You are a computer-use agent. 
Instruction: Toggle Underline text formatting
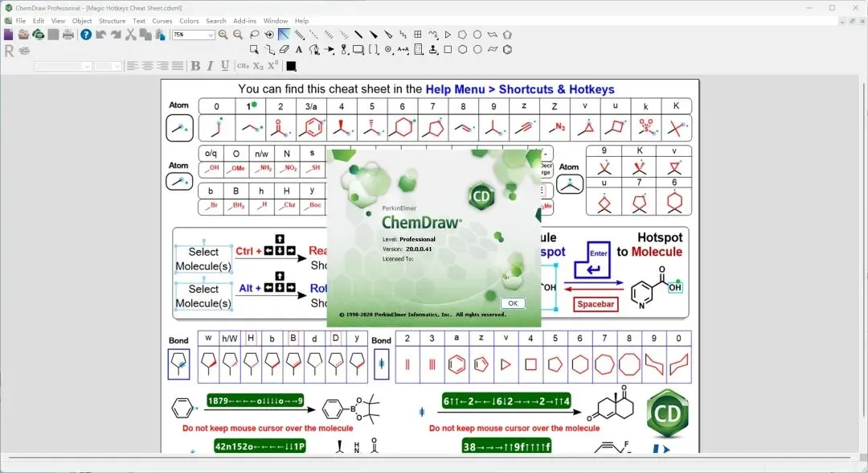pyautogui.click(x=225, y=66)
